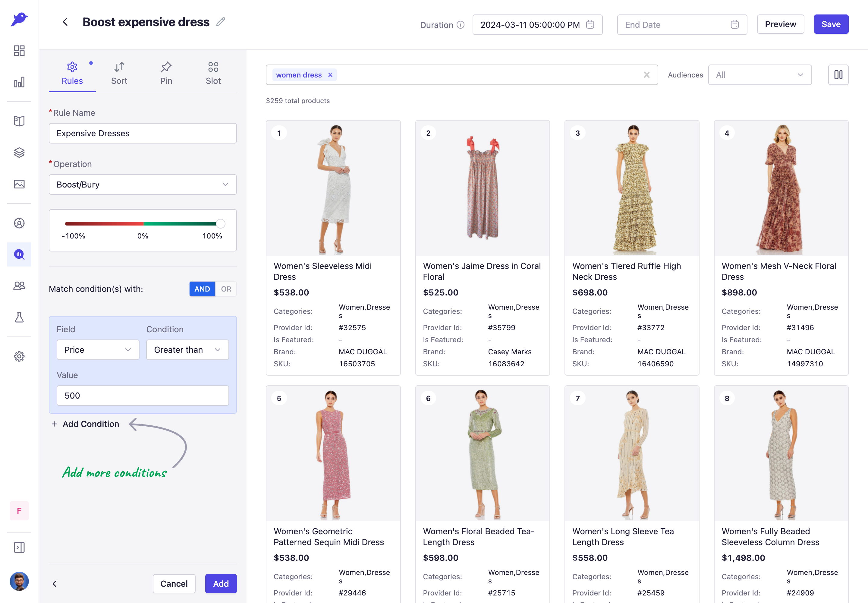Click Provider Id #33772
The height and width of the screenshot is (603, 868).
pyautogui.click(x=651, y=327)
